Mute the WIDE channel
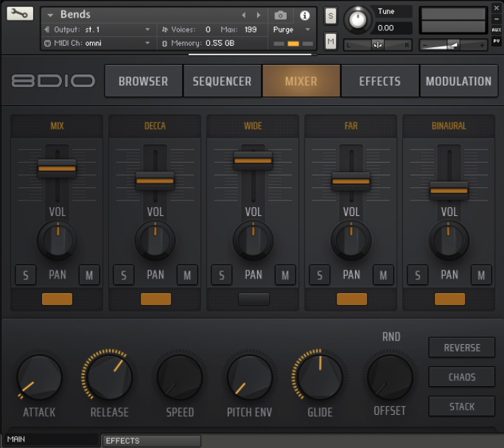Image resolution: width=504 pixels, height=448 pixels. click(x=285, y=275)
